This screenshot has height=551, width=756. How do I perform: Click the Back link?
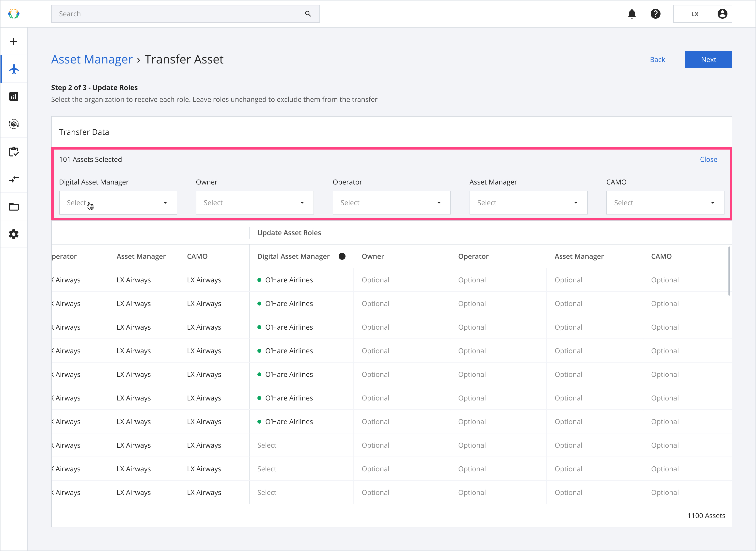657,59
